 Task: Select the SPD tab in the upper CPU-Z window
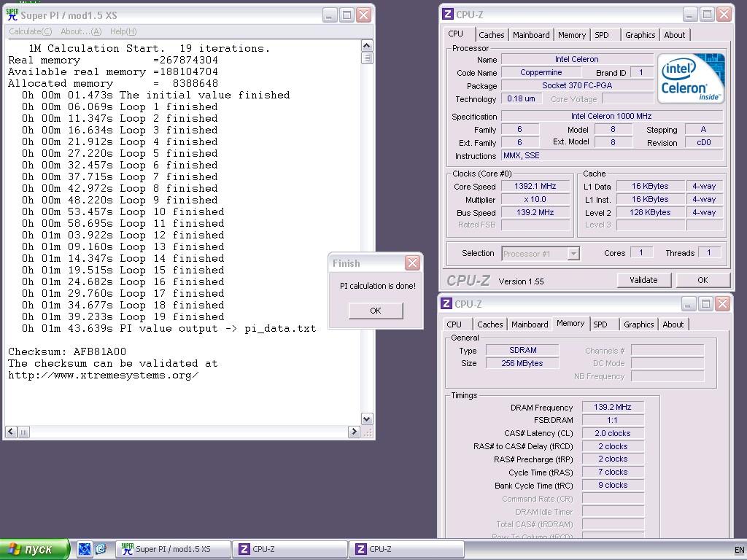(x=602, y=35)
